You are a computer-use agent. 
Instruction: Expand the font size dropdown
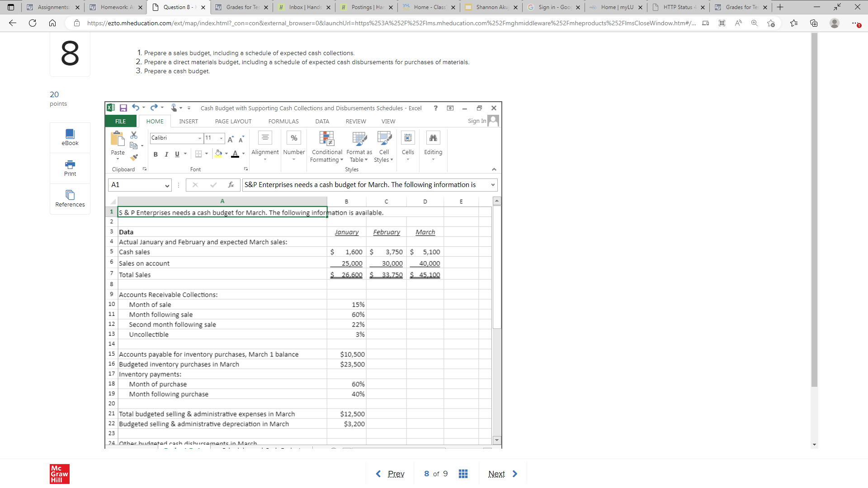click(221, 138)
